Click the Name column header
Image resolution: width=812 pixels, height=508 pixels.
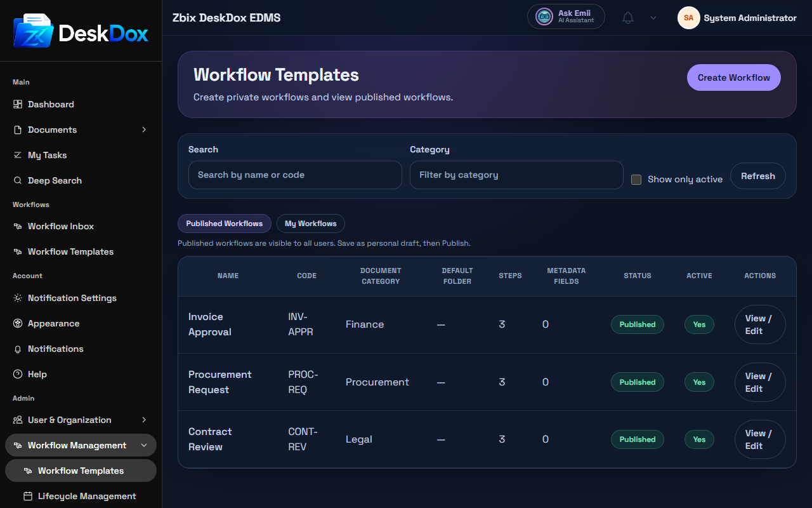[228, 276]
